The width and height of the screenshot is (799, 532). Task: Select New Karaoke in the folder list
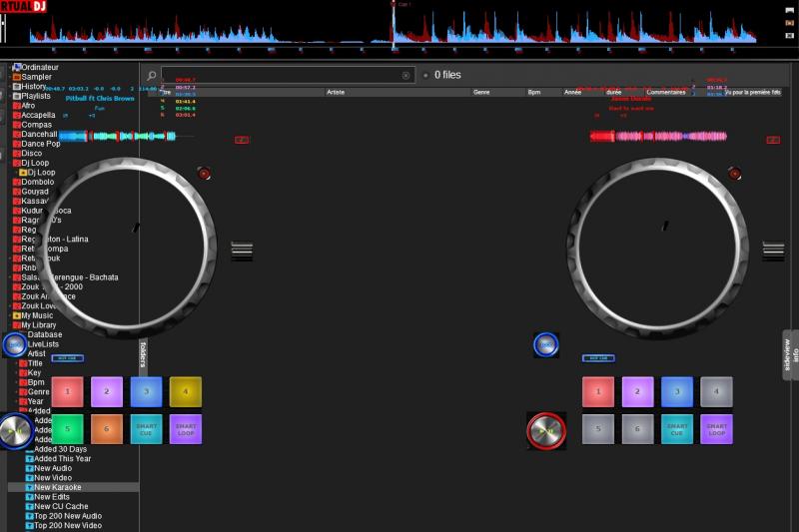pos(58,487)
